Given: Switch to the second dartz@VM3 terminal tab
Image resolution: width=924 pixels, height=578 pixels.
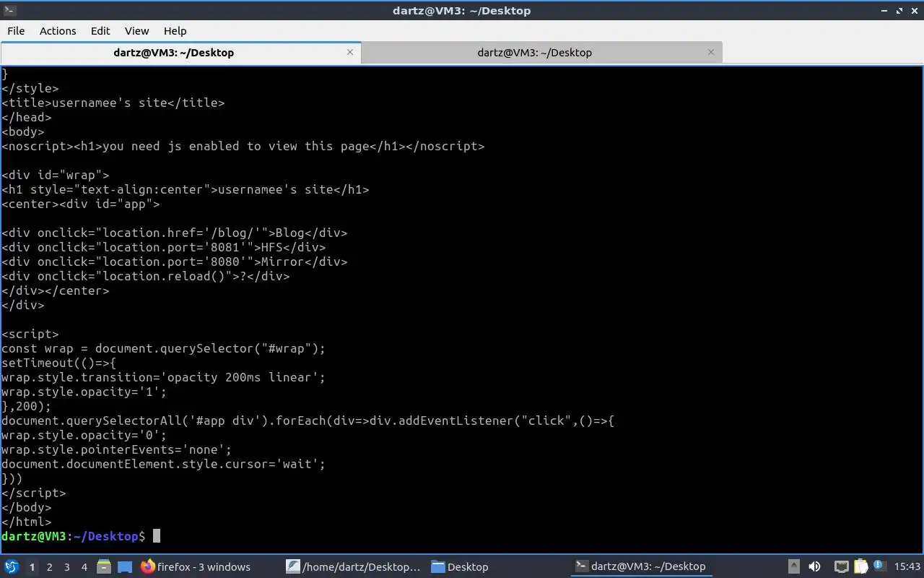Looking at the screenshot, I should 534,53.
